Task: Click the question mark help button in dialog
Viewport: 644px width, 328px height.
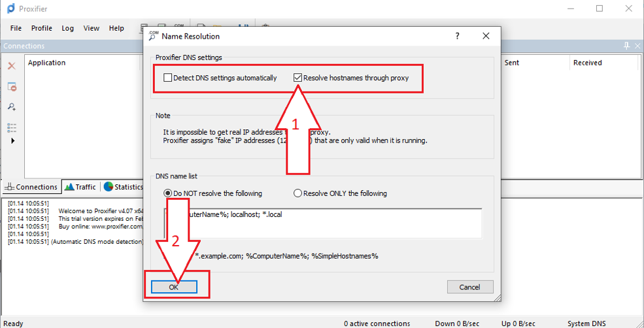Action: [x=457, y=36]
